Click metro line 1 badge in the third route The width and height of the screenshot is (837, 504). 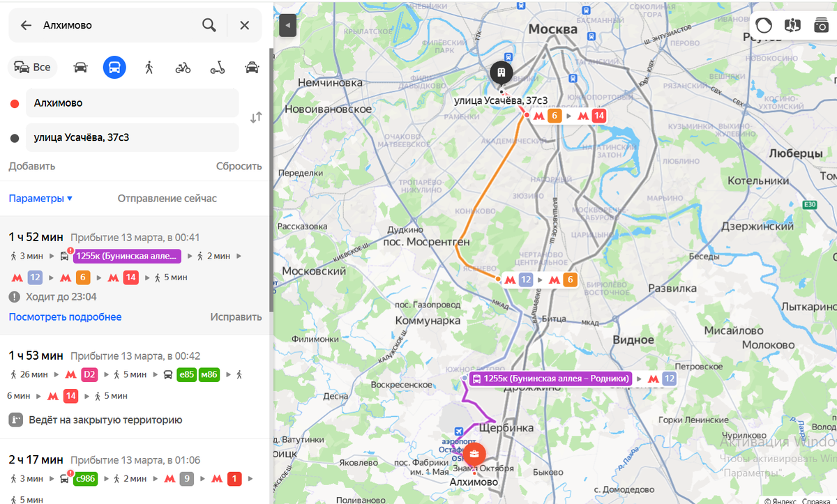click(234, 479)
